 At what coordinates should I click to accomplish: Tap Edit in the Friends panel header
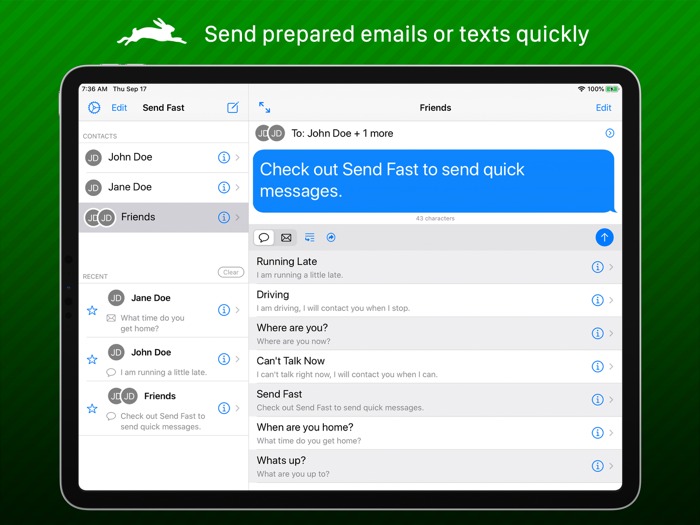coord(603,108)
